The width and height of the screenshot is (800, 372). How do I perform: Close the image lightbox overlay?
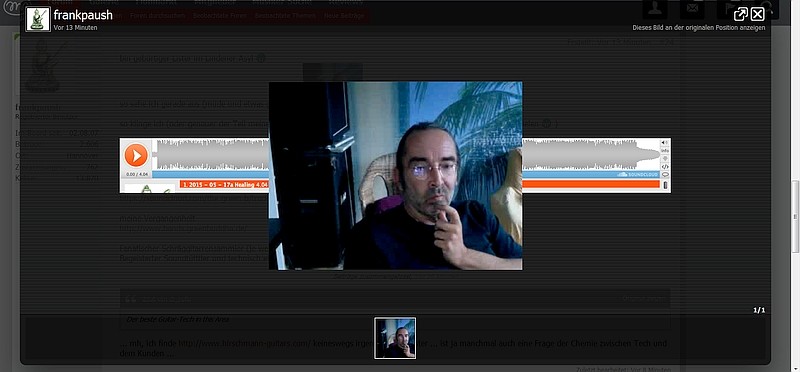click(x=758, y=14)
